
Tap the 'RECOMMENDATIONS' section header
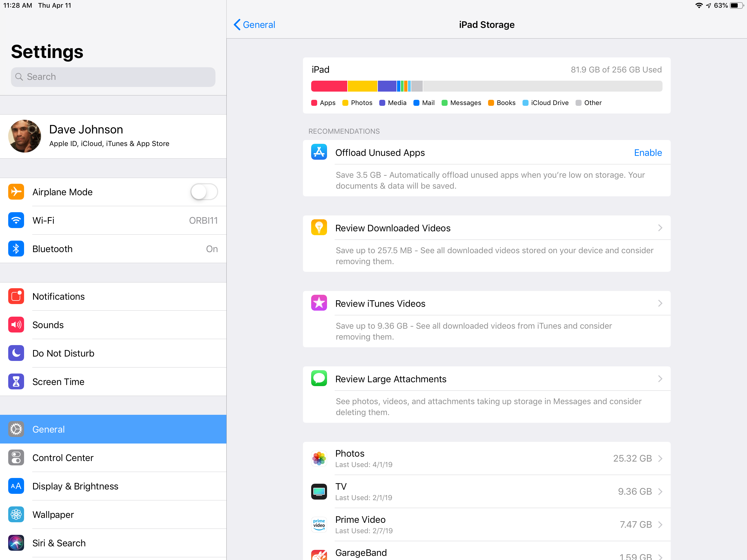344,132
